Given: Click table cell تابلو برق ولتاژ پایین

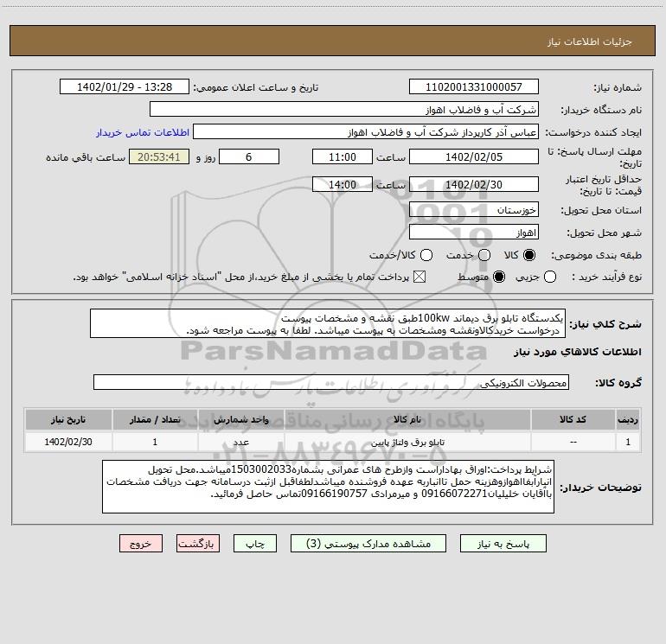Looking at the screenshot, I should pyautogui.click(x=407, y=443).
